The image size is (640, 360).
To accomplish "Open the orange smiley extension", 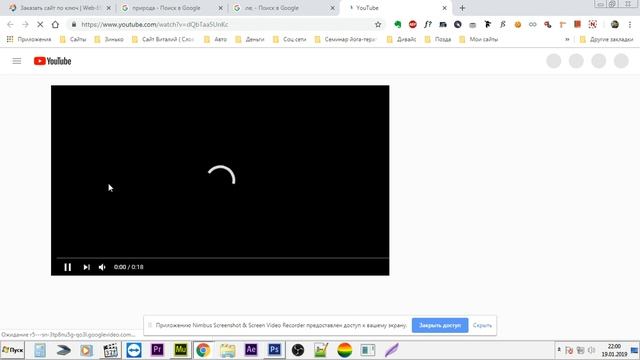I will pyautogui.click(x=518, y=24).
